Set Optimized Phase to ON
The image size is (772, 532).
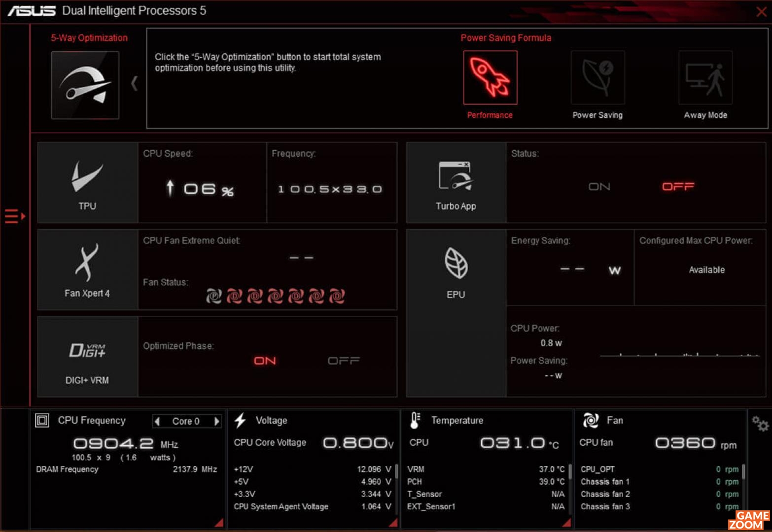pyautogui.click(x=265, y=361)
